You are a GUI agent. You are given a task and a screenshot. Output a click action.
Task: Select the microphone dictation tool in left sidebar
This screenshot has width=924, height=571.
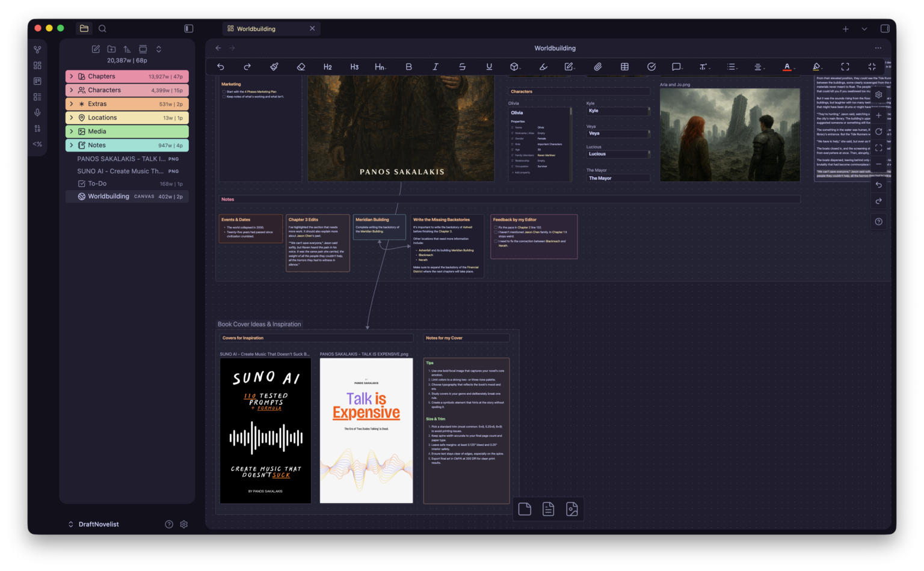37,112
